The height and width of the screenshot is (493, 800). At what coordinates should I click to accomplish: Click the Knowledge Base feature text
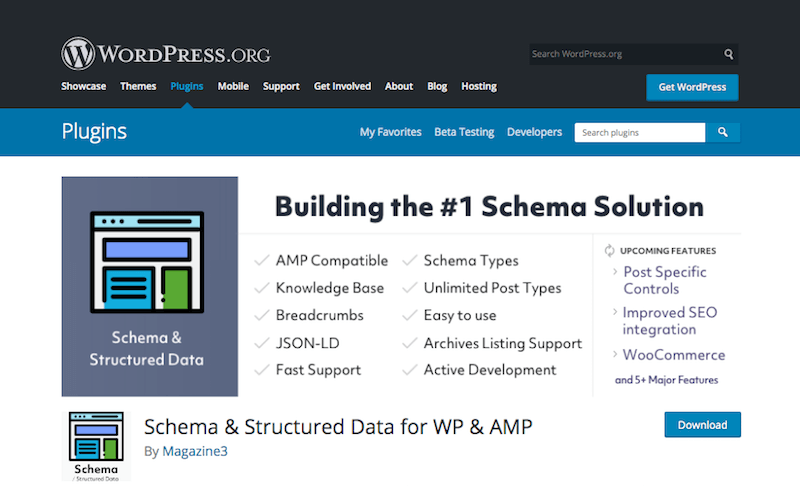(x=330, y=288)
